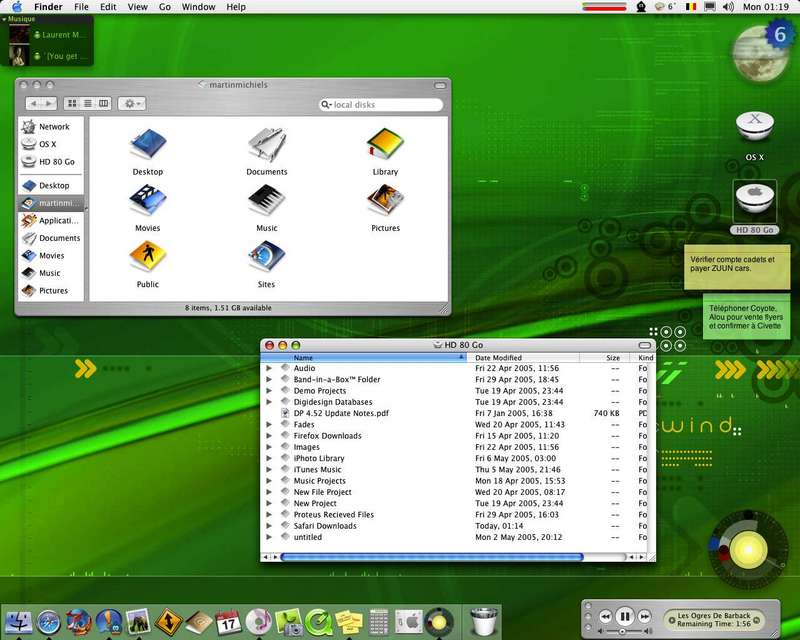Select the HD 80 Go desktop drive icon
Viewport: 800px width, 640px height.
click(755, 200)
